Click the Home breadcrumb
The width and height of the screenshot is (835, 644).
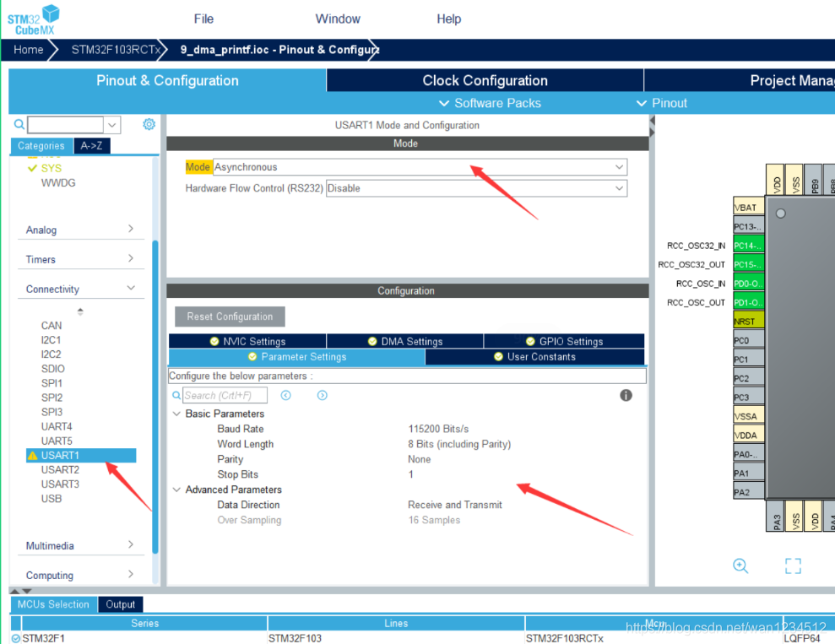(28, 50)
